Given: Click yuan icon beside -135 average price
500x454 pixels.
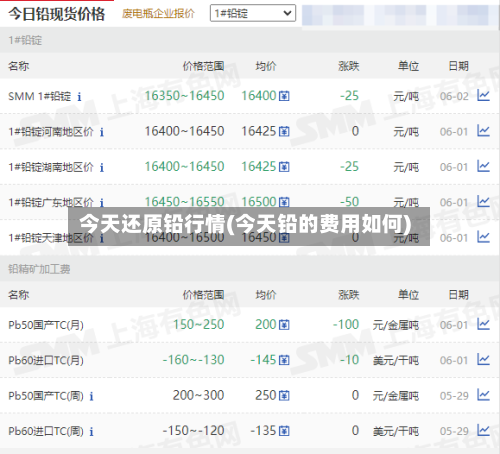Looking at the screenshot, I should 284,431.
